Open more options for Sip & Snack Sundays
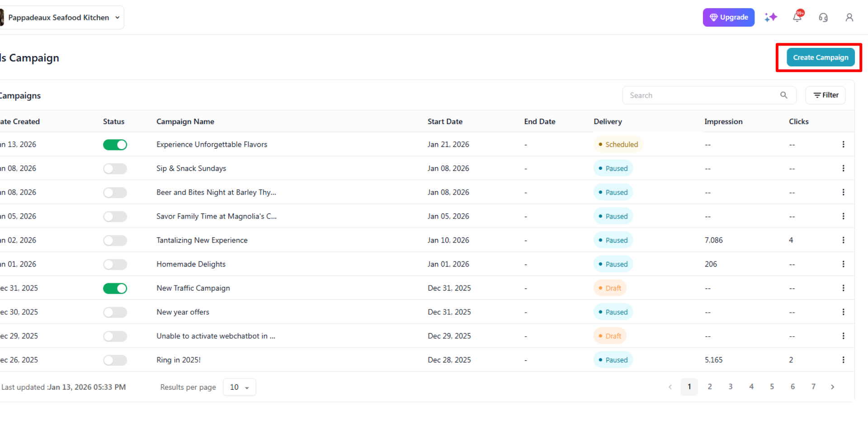Image resolution: width=868 pixels, height=430 pixels. [x=843, y=168]
